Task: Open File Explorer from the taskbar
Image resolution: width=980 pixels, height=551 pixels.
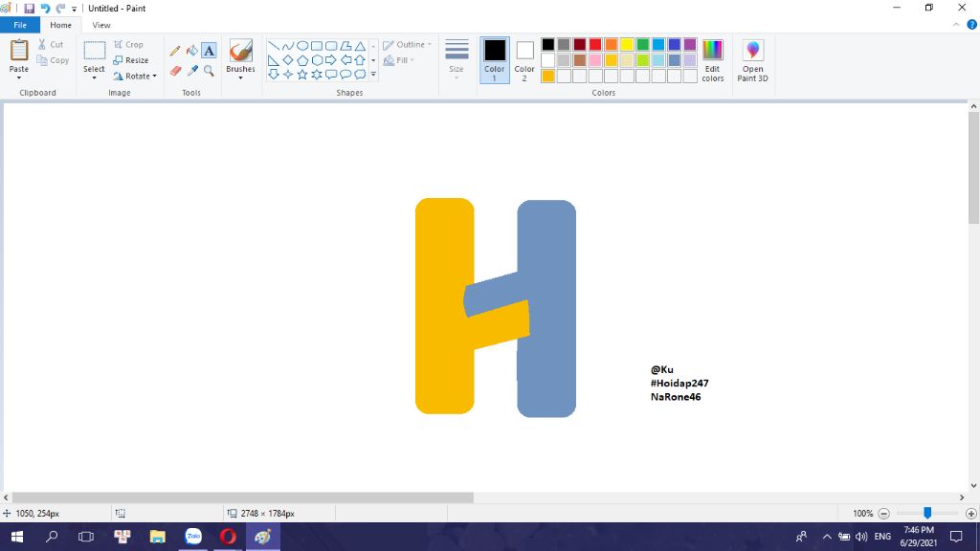Action: (158, 537)
